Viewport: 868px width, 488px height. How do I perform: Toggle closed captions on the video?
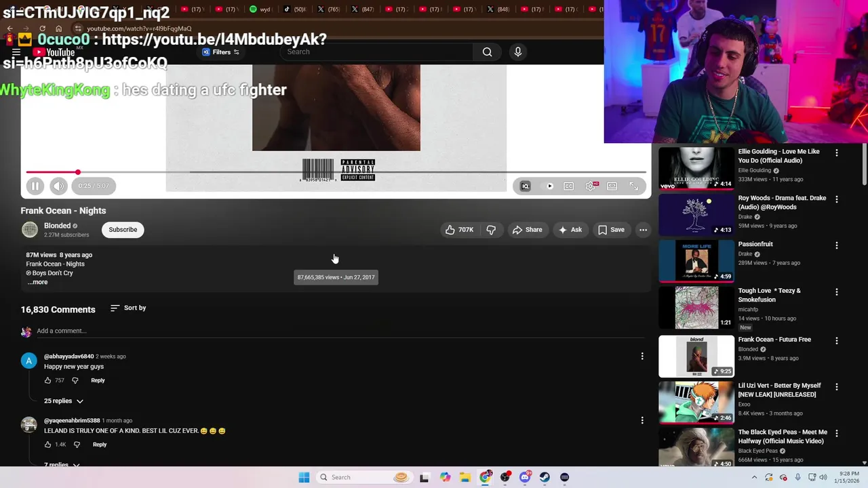569,186
